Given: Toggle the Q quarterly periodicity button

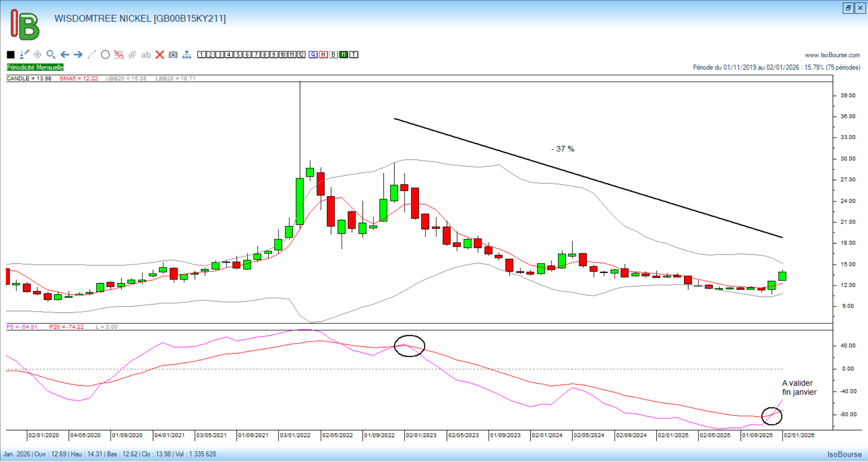Looking at the screenshot, I should 313,55.
